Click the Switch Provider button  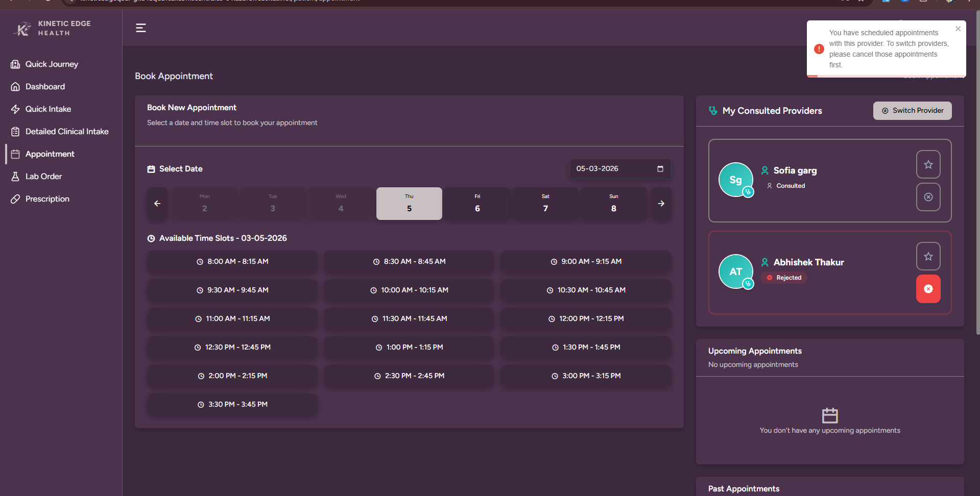coord(912,111)
